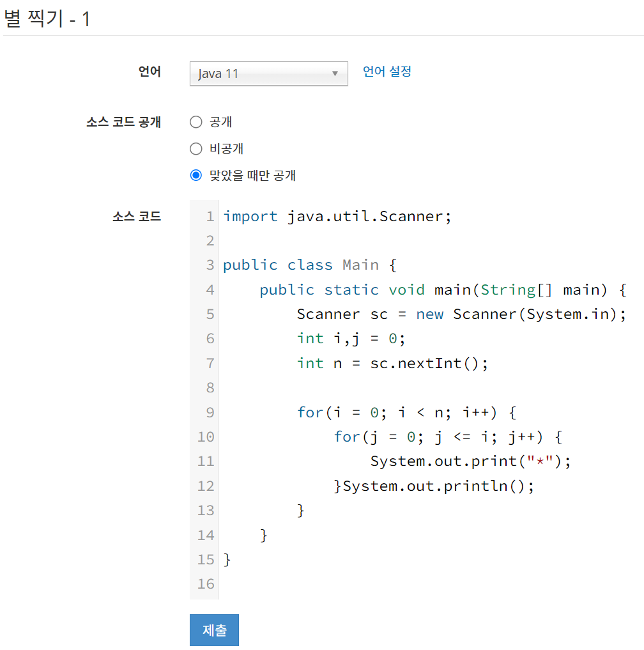This screenshot has height=650, width=644.
Task: Click the 언어 설정 link
Action: pyautogui.click(x=387, y=72)
